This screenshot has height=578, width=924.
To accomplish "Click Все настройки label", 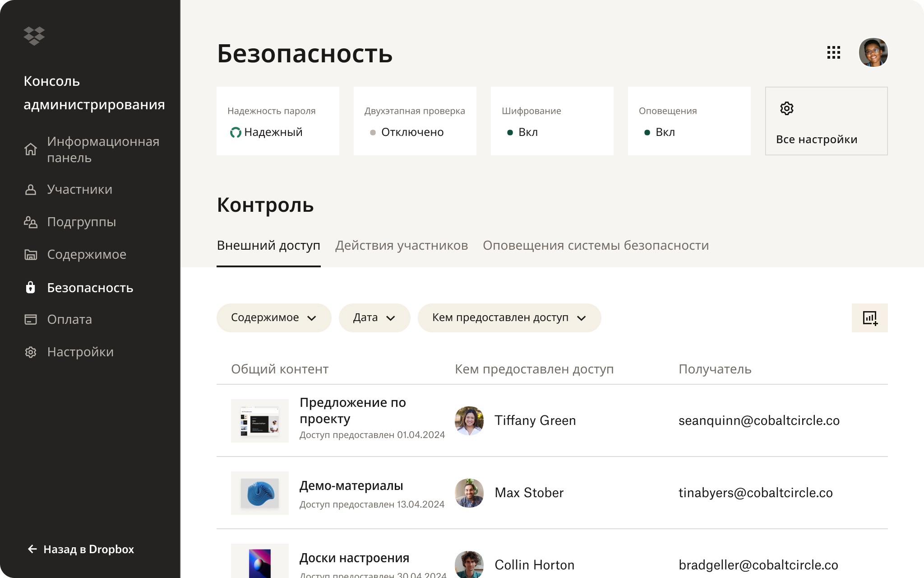I will (x=817, y=140).
